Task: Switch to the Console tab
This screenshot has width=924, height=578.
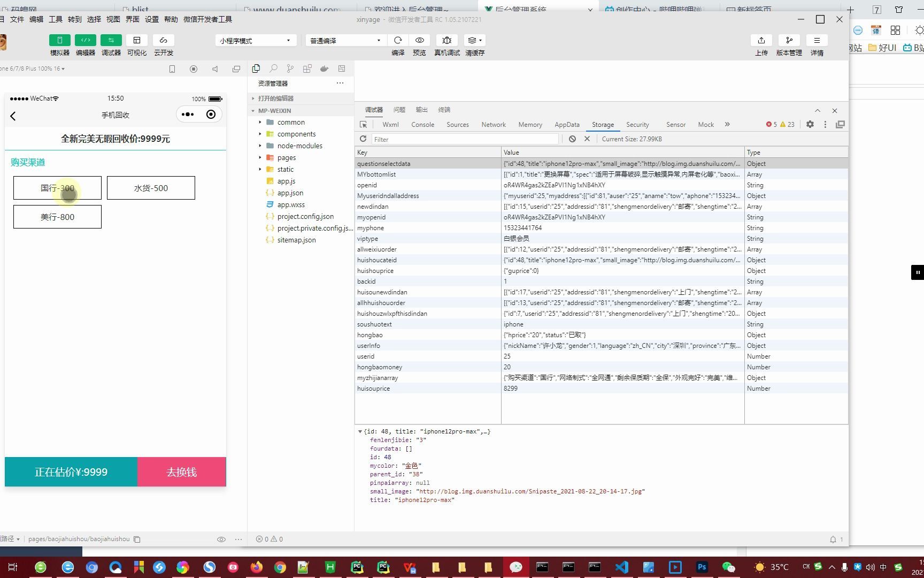Action: [422, 125]
